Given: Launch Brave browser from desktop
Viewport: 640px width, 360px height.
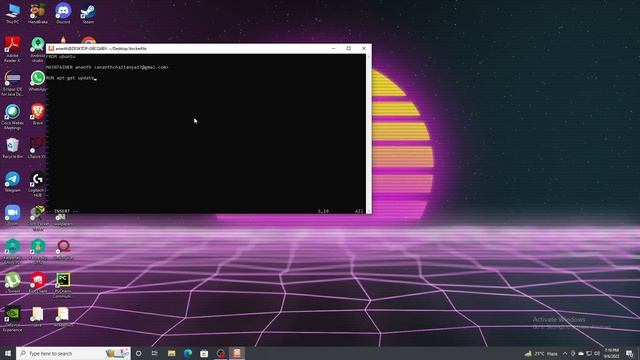Looking at the screenshot, I should pyautogui.click(x=38, y=114).
